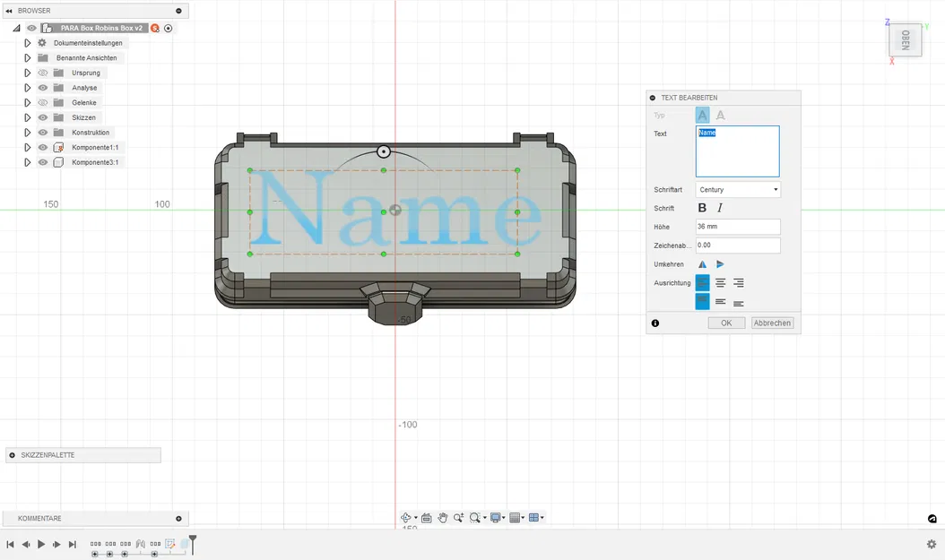Toggle italic font style
Screen dimensions: 945x560
point(720,208)
